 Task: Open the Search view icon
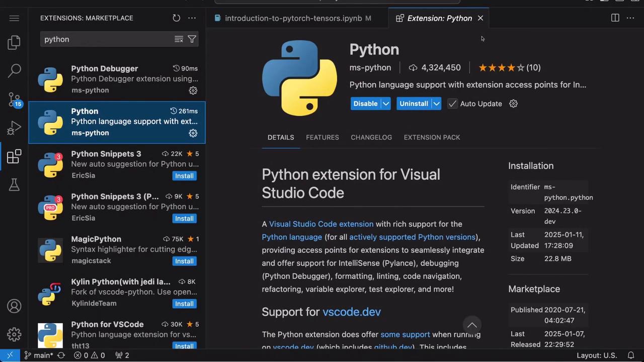coord(14,70)
